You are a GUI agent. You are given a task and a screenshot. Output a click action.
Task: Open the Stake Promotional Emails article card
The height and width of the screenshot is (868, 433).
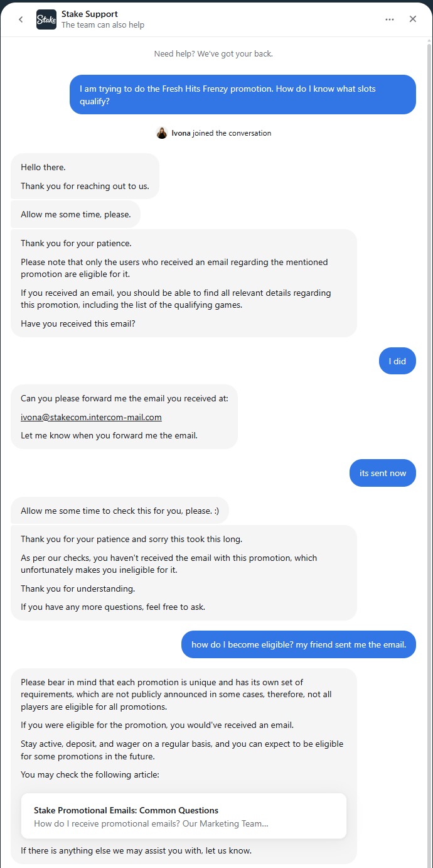tap(183, 816)
